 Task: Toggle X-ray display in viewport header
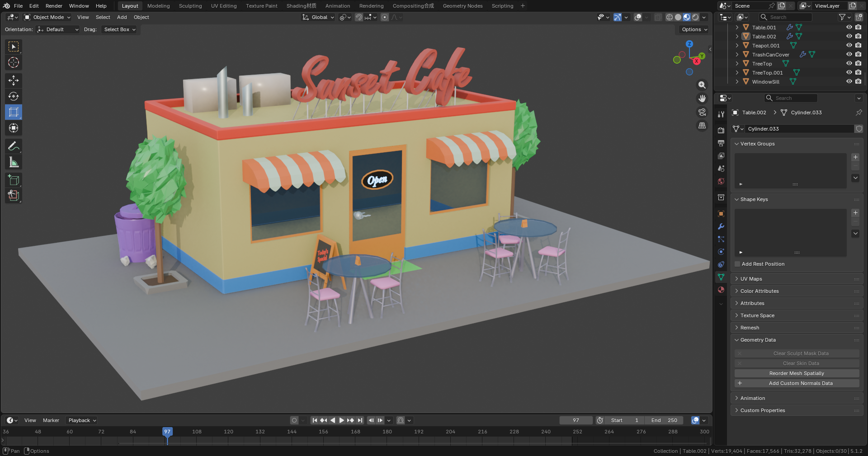pyautogui.click(x=658, y=17)
